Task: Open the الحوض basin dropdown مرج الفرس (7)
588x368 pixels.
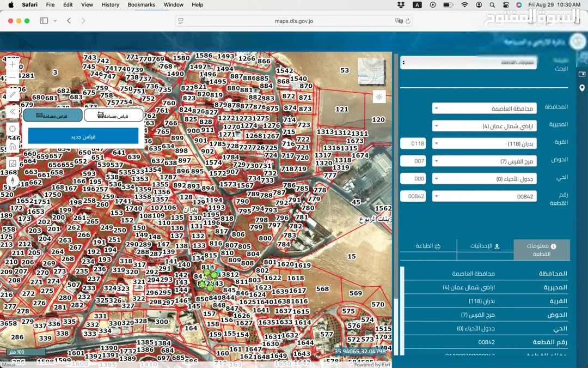Action: tap(484, 161)
